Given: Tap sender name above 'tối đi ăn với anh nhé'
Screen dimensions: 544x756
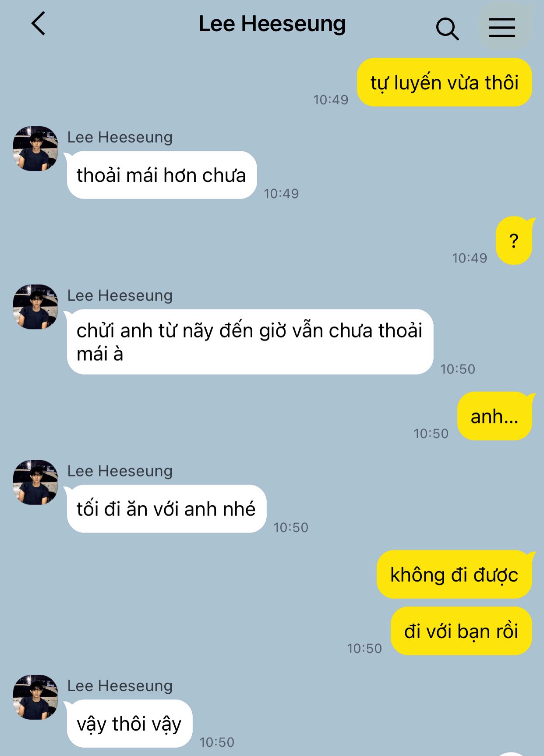Looking at the screenshot, I should (x=120, y=471).
